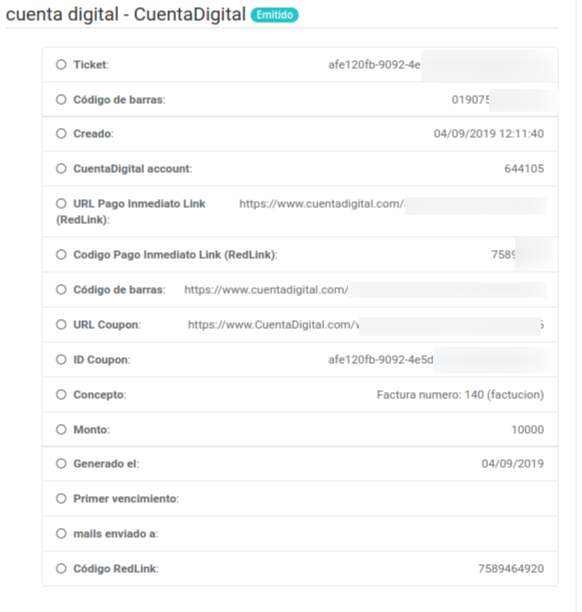Viewport: 582px width, 612px height.
Task: Click the Emitido status badge
Action: [274, 15]
